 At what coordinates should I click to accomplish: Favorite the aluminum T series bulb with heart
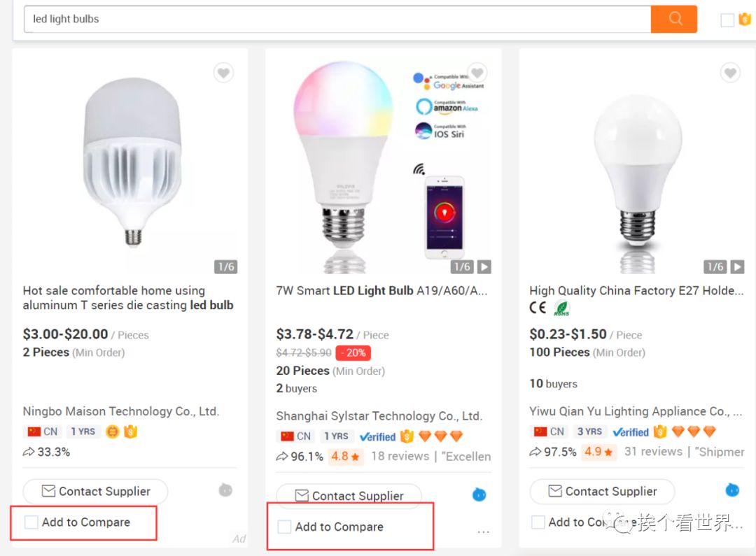tap(223, 73)
